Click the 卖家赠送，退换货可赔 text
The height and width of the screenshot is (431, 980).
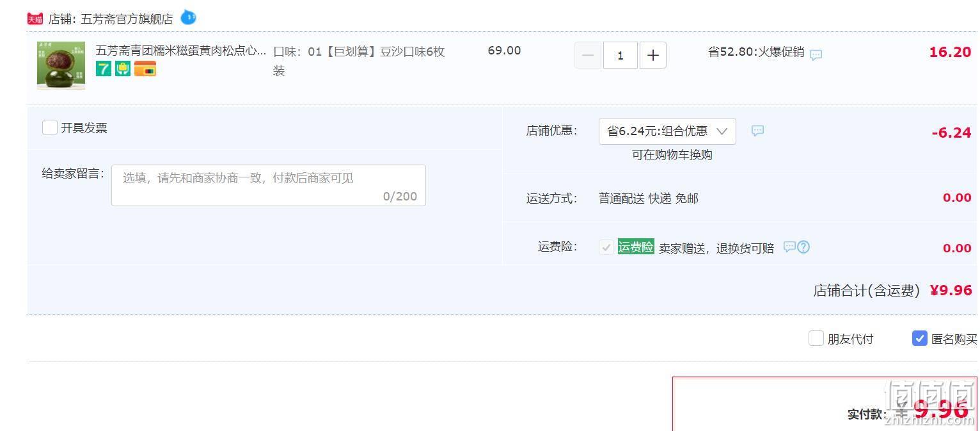tap(716, 248)
